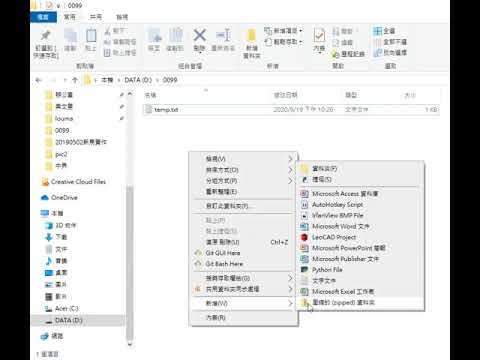
Task: Select the Share ribbon tab
Action: [96, 17]
